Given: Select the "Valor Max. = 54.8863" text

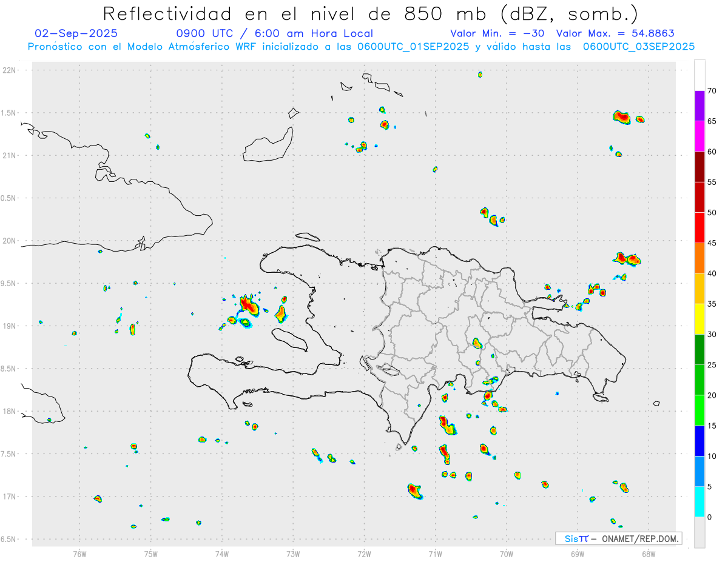Looking at the screenshot, I should 615,33.
